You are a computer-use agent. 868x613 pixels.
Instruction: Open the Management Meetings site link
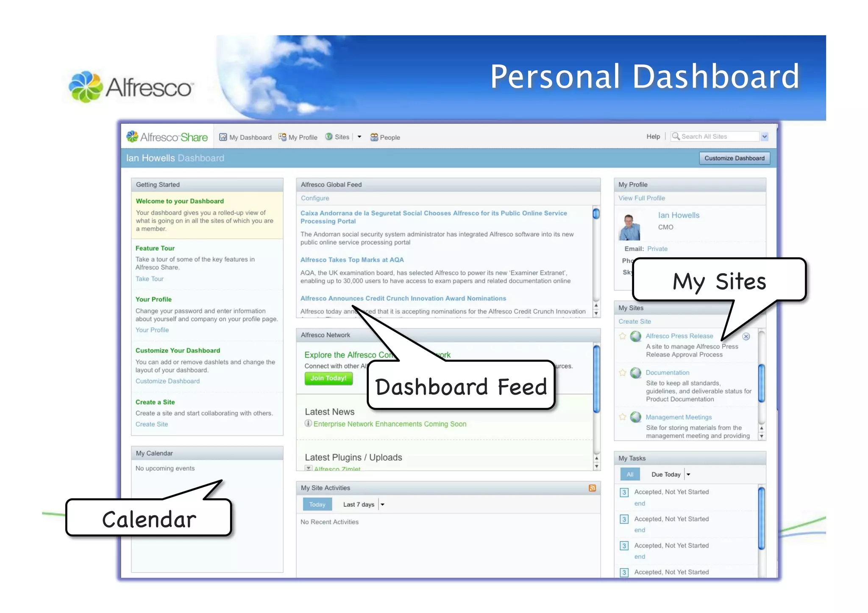coord(678,417)
